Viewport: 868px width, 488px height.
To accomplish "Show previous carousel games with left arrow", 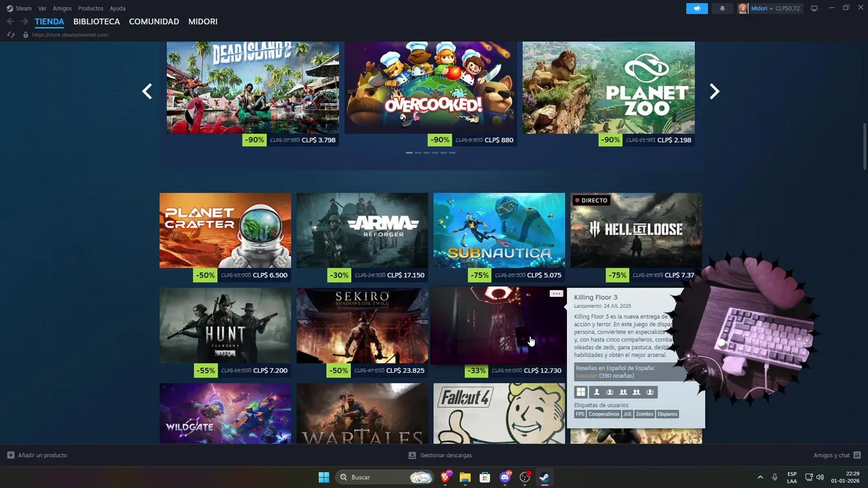I will (147, 91).
